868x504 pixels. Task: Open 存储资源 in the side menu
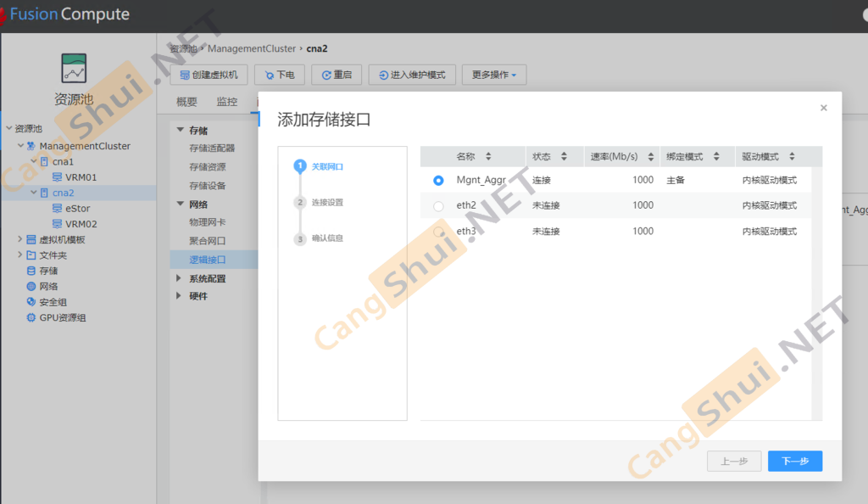[208, 166]
